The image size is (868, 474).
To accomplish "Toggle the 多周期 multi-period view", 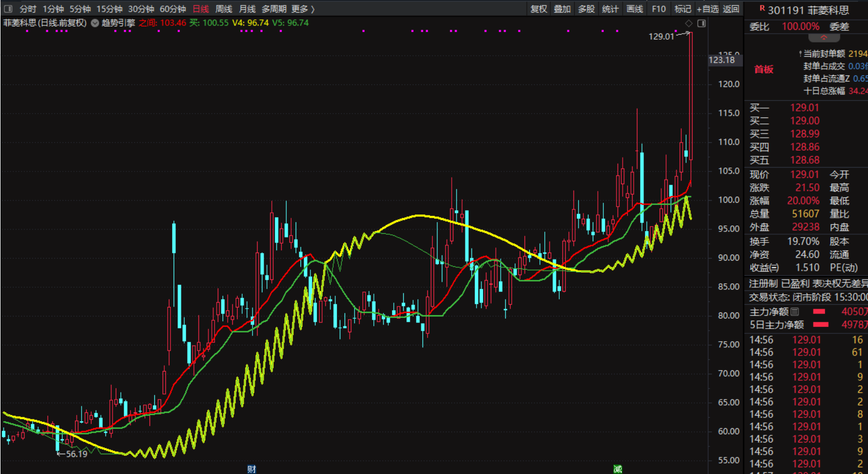I will click(274, 9).
